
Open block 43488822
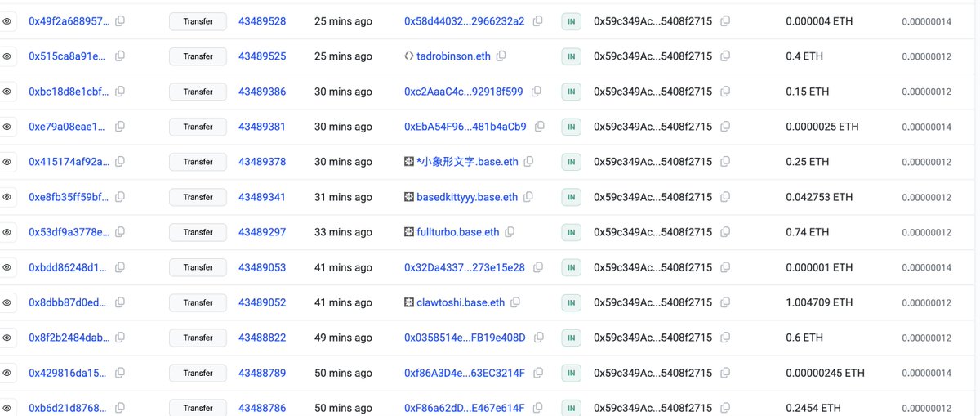pyautogui.click(x=262, y=338)
